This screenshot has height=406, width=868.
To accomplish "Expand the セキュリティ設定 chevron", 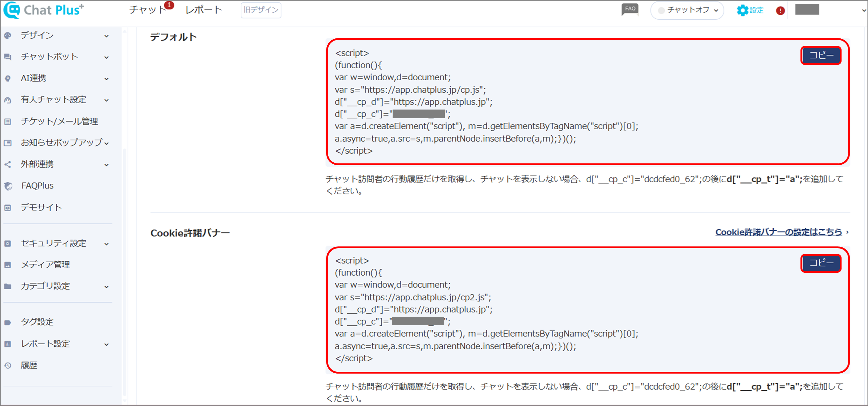I will [106, 244].
